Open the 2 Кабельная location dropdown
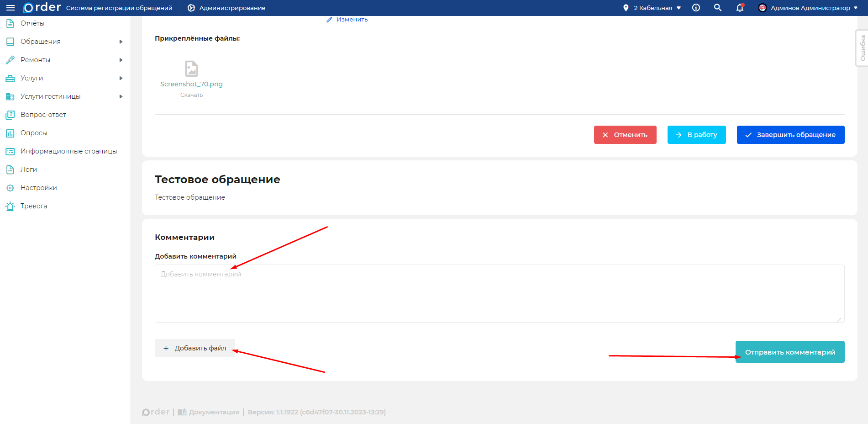Viewport: 868px width, 424px height. click(x=652, y=8)
